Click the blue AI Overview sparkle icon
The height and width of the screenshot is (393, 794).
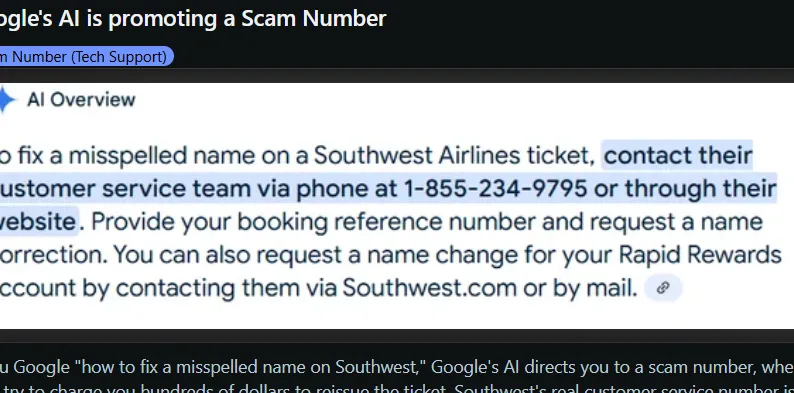click(x=6, y=99)
